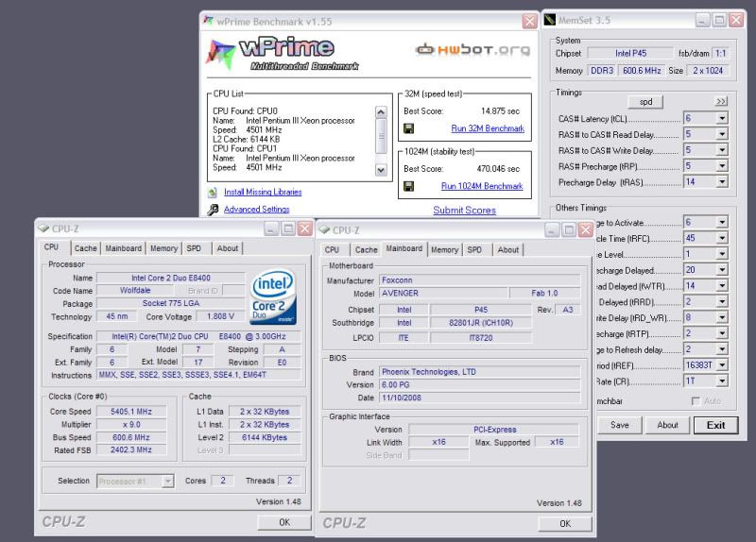Open RAS# to CAS# Read Delay dropdown
756x542 pixels.
pos(722,134)
